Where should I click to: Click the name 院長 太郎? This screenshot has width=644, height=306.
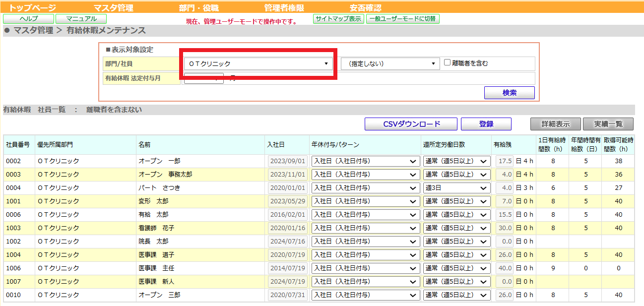click(153, 242)
